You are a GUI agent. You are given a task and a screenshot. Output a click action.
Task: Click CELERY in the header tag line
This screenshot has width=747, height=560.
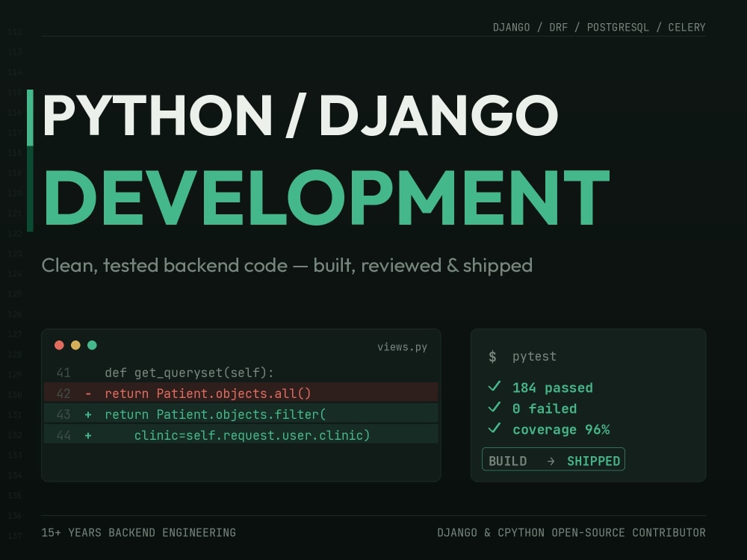(686, 27)
